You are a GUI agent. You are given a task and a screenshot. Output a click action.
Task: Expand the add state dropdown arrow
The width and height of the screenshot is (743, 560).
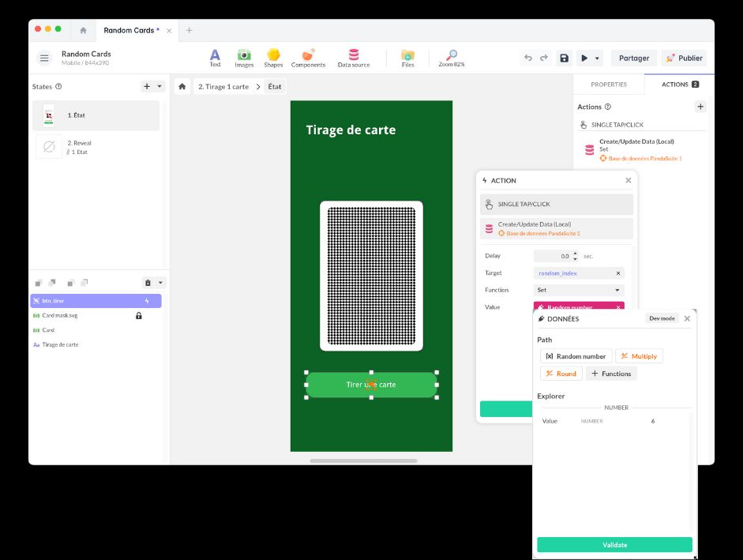click(x=159, y=87)
